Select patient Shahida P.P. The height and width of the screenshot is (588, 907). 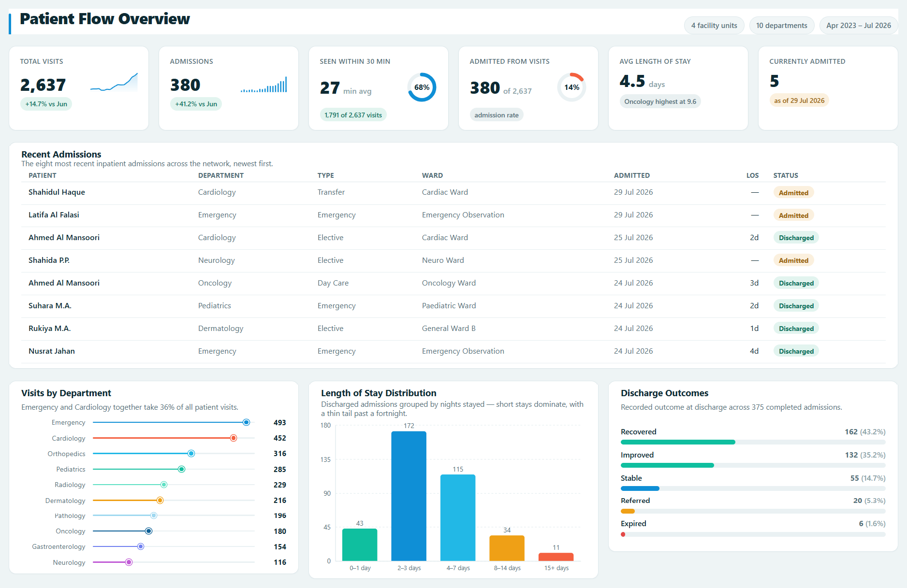click(49, 260)
